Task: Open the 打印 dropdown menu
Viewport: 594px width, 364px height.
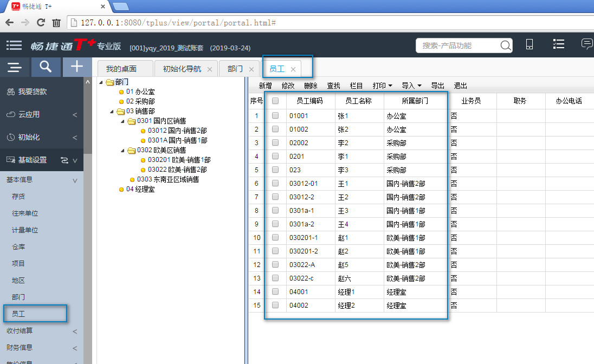Action: point(383,86)
